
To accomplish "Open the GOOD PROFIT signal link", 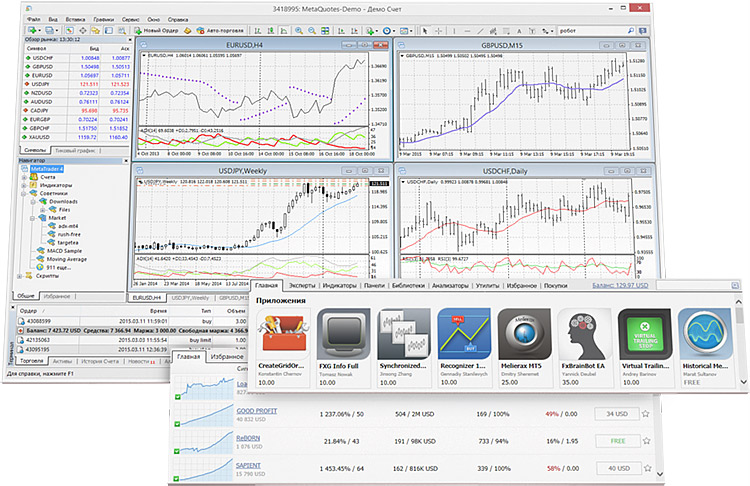I will tap(256, 410).
